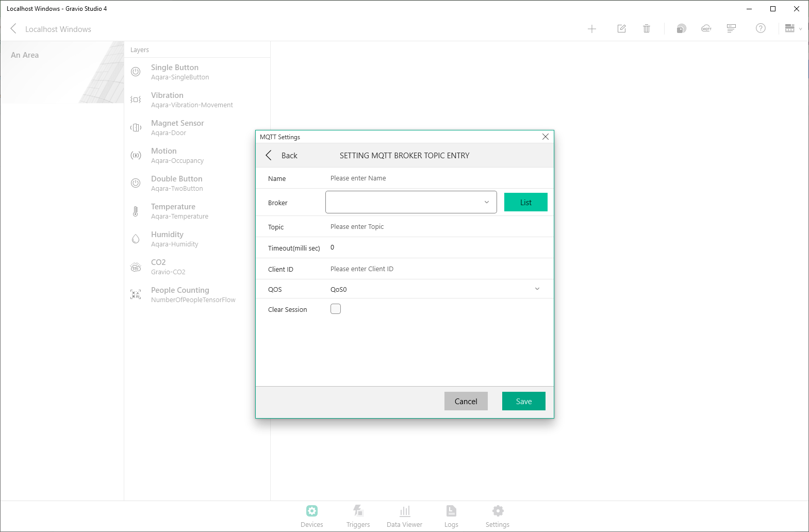Select the Temperature layer name
Screen dimensions: 809x532
[x=173, y=207]
